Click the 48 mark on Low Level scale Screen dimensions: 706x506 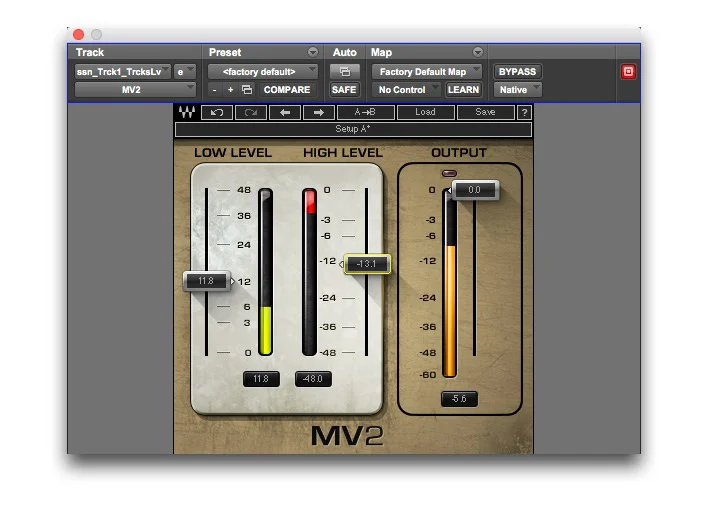[244, 190]
